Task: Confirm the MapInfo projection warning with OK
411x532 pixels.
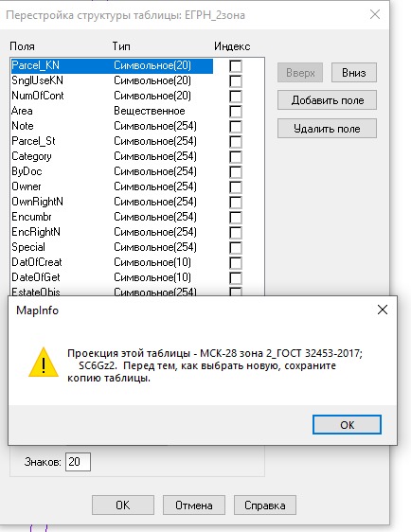Action: (x=347, y=424)
